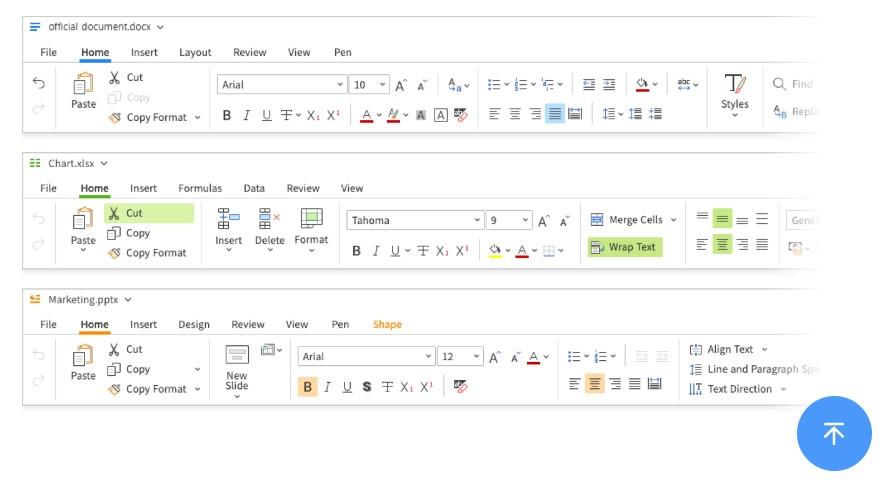Click the scroll-to-top blue round button
The image size is (887, 482).
click(x=834, y=433)
